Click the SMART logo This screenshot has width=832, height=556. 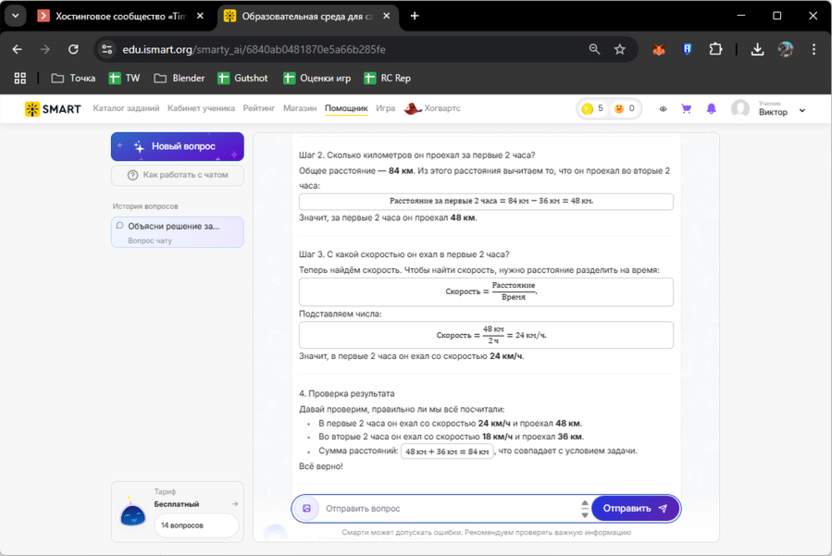pos(53,109)
